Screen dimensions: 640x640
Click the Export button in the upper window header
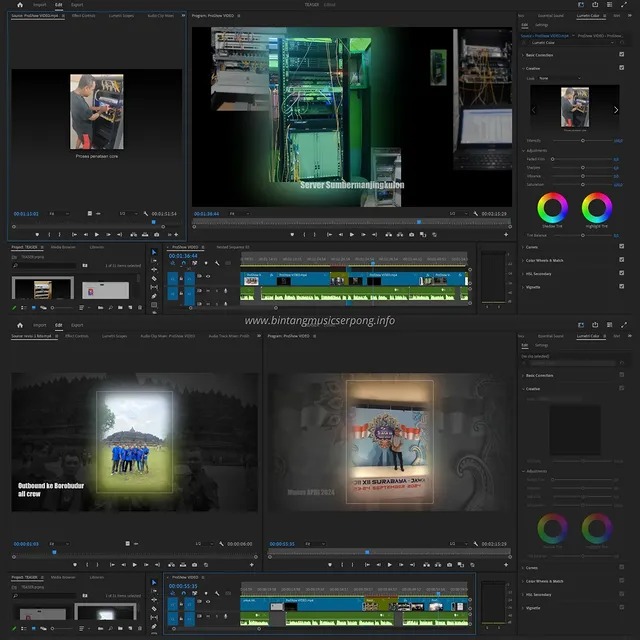point(77,5)
